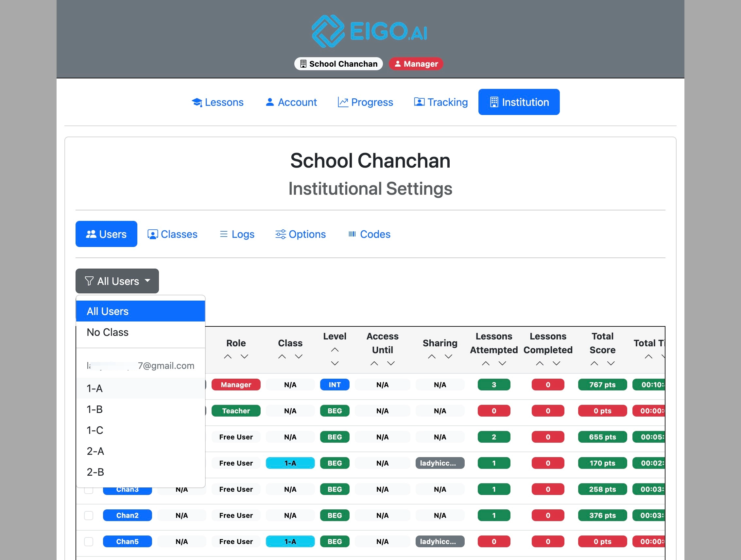741x560 pixels.
Task: Sort Lessons Attempted descending arrow
Action: click(503, 363)
